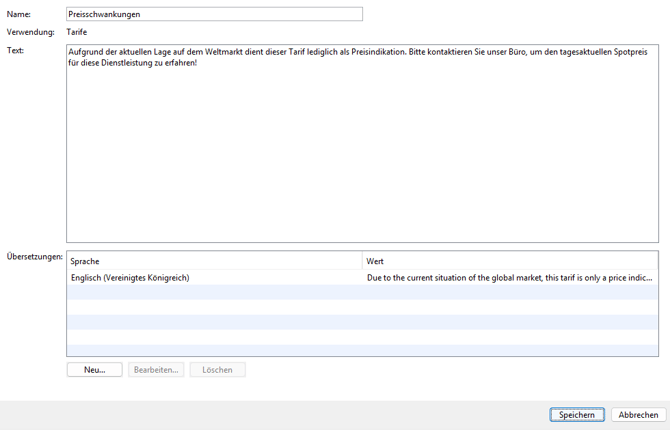670x430 pixels.
Task: Click the last empty row in translations table
Action: point(362,350)
